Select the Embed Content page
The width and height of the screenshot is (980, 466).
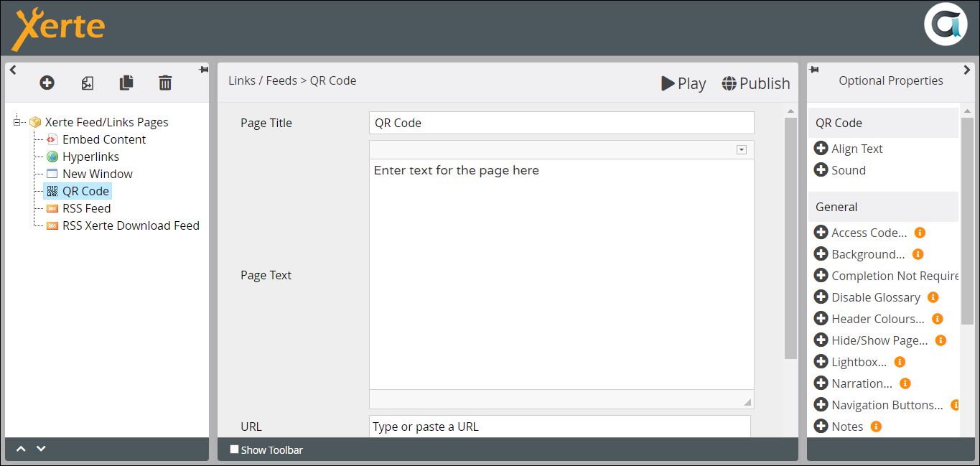(103, 139)
